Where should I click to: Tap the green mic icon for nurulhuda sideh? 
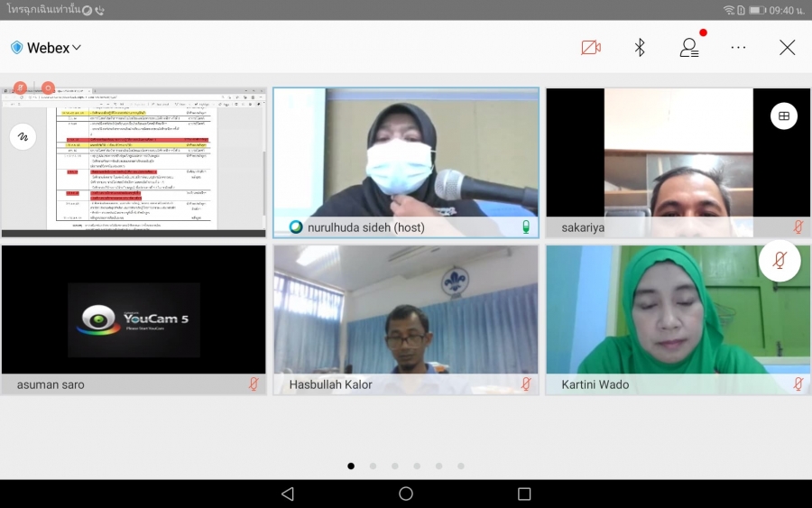click(525, 227)
